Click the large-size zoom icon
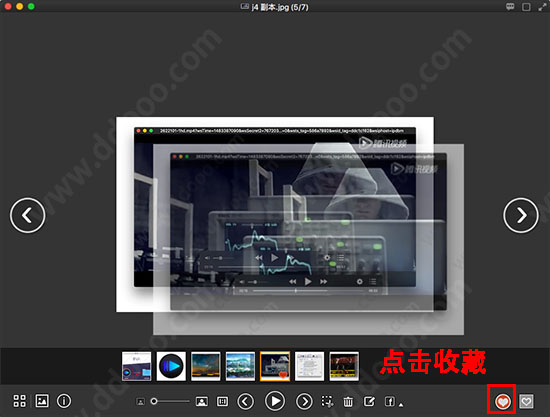The height and width of the screenshot is (417, 550). (202, 401)
